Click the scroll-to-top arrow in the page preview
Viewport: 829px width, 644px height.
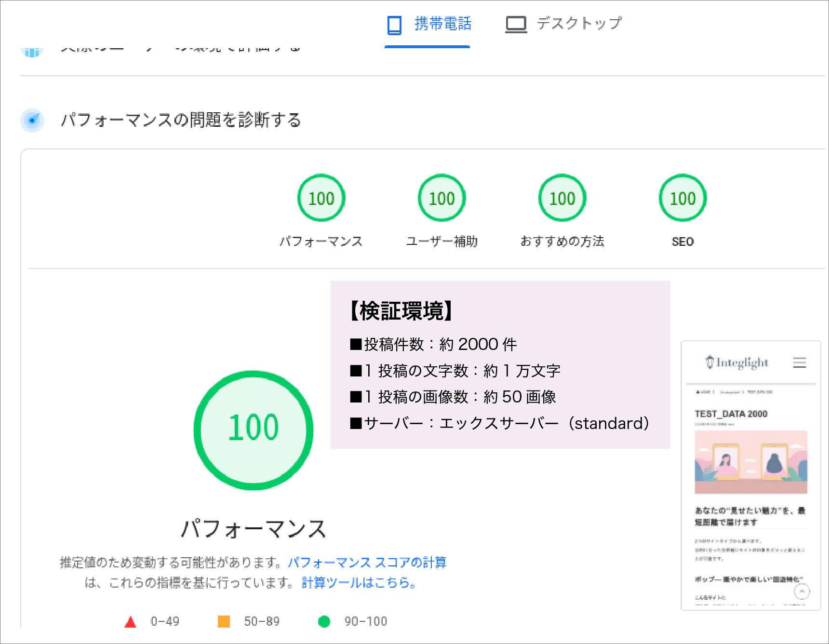point(802,591)
